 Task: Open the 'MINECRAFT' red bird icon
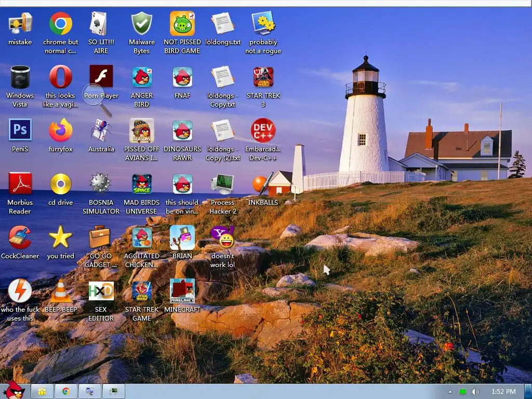click(182, 291)
